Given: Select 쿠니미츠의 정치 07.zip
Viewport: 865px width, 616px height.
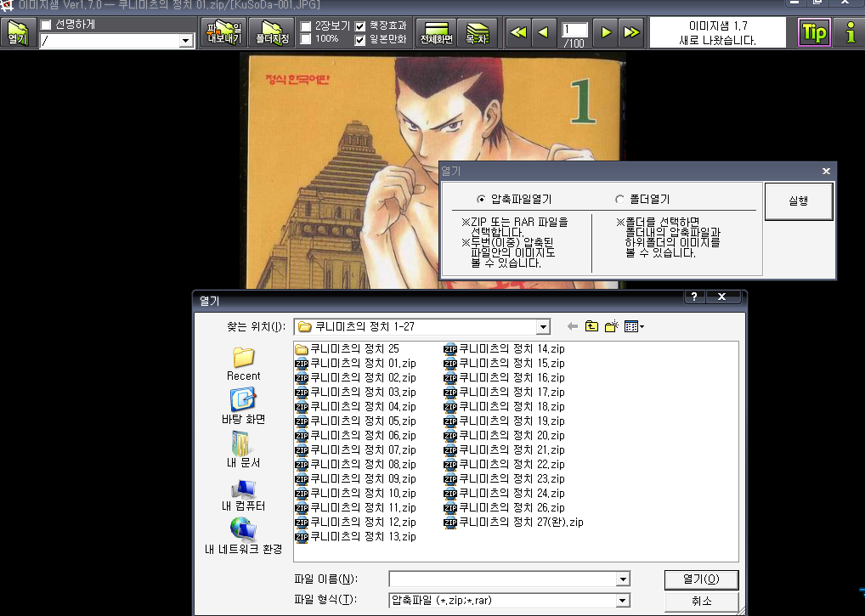Looking at the screenshot, I should (x=355, y=449).
